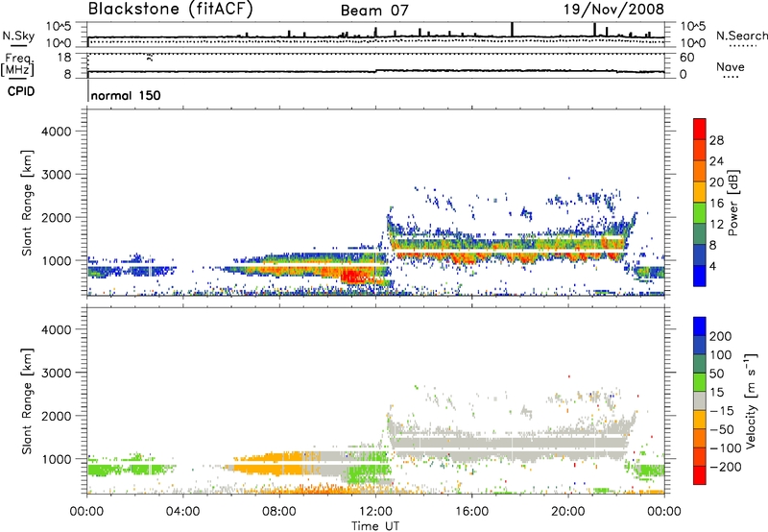Screen dimensions: 768x532
Task: Click the 20:00 time axis label
Action: (567, 512)
